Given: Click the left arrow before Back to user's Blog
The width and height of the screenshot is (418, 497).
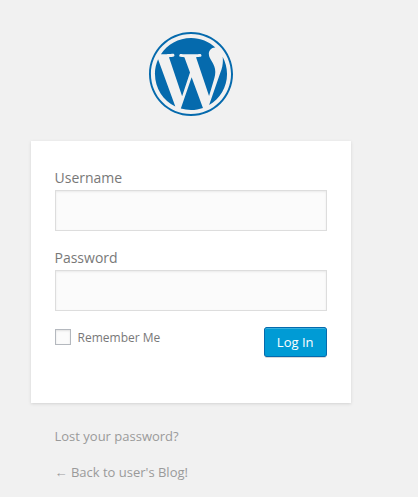Looking at the screenshot, I should 61,474.
